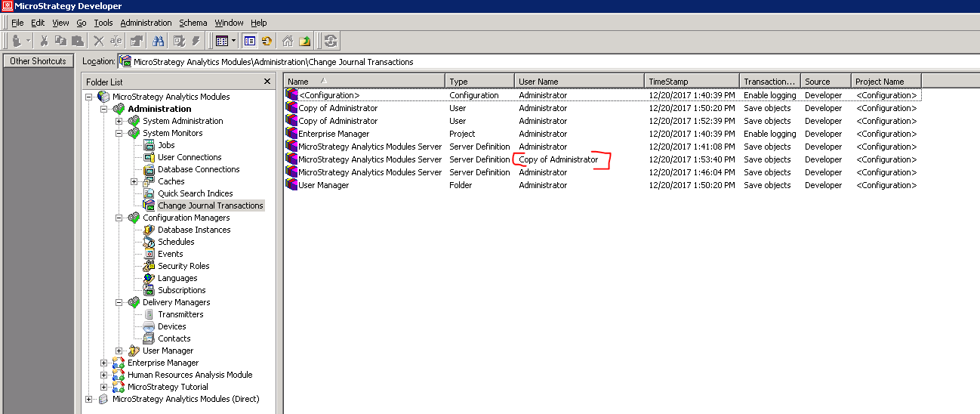This screenshot has width=980, height=414.
Task: Open the Edit menu
Action: tap(38, 23)
